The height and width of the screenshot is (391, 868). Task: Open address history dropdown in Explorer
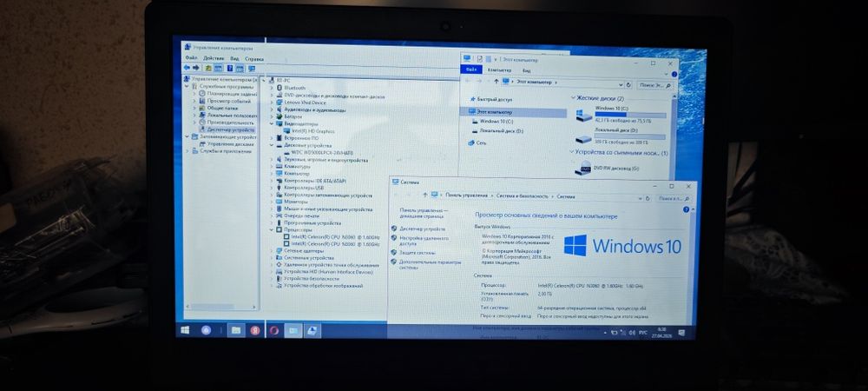[621, 85]
